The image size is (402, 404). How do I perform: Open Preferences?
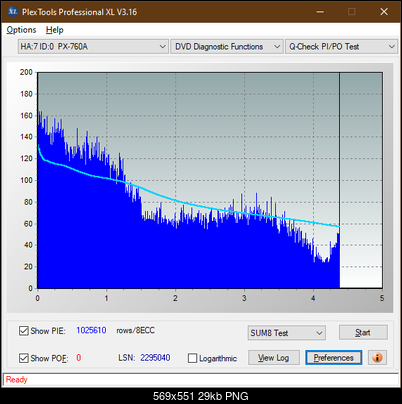coord(333,358)
